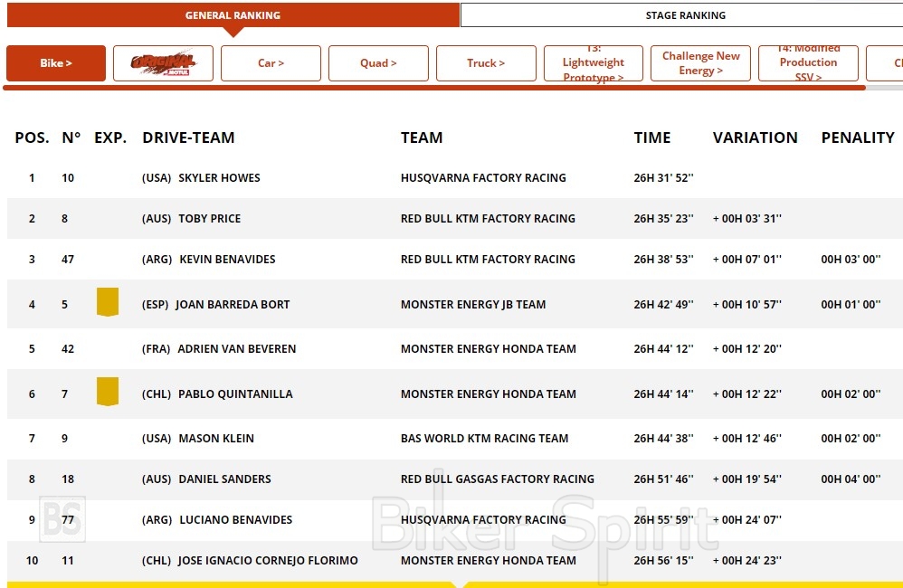
Task: Open the Original by Motul category logo
Action: click(163, 63)
